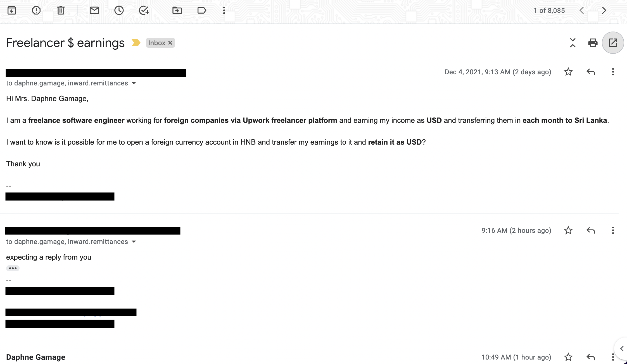Delete the conversation with trash icon
This screenshot has width=627, height=364.
[x=61, y=11]
